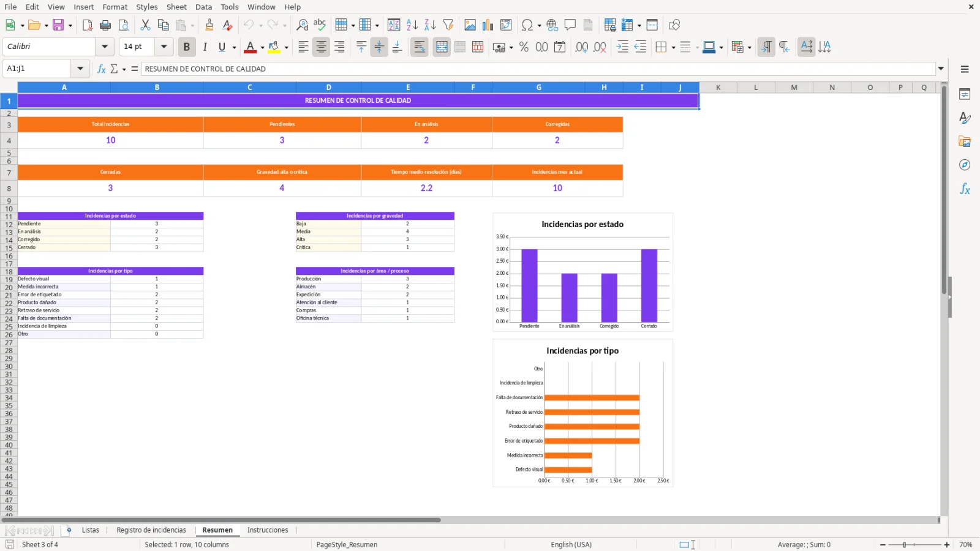Screen dimensions: 980x551
Task: Select row 4 header
Action: (9, 141)
